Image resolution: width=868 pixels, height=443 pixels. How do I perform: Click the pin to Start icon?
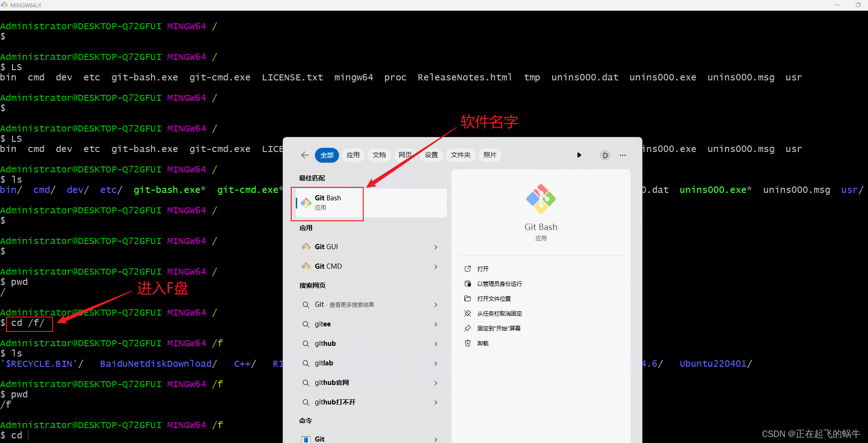tap(468, 329)
